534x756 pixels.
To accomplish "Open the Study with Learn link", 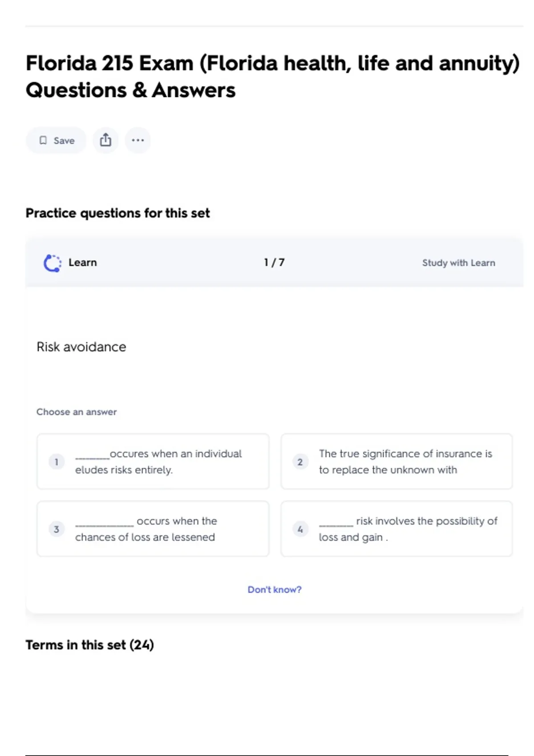I will (458, 263).
